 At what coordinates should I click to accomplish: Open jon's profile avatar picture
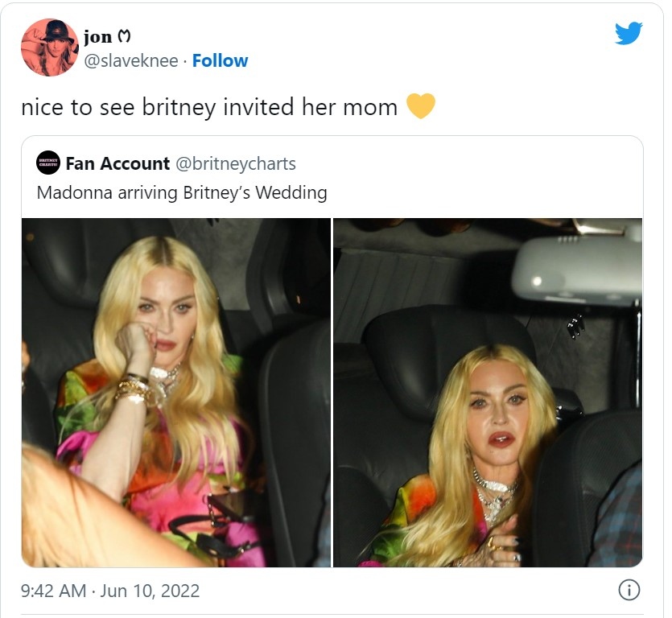[x=49, y=47]
